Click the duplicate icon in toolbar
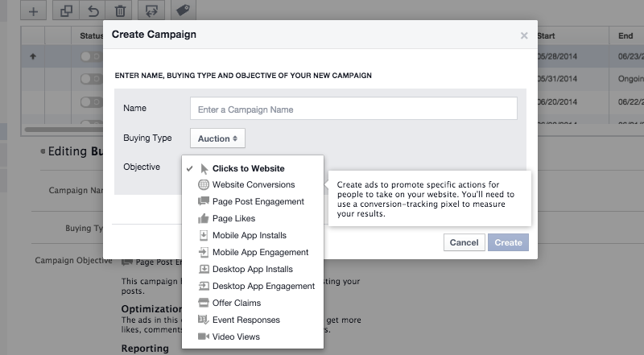The height and width of the screenshot is (355, 644). click(x=67, y=10)
